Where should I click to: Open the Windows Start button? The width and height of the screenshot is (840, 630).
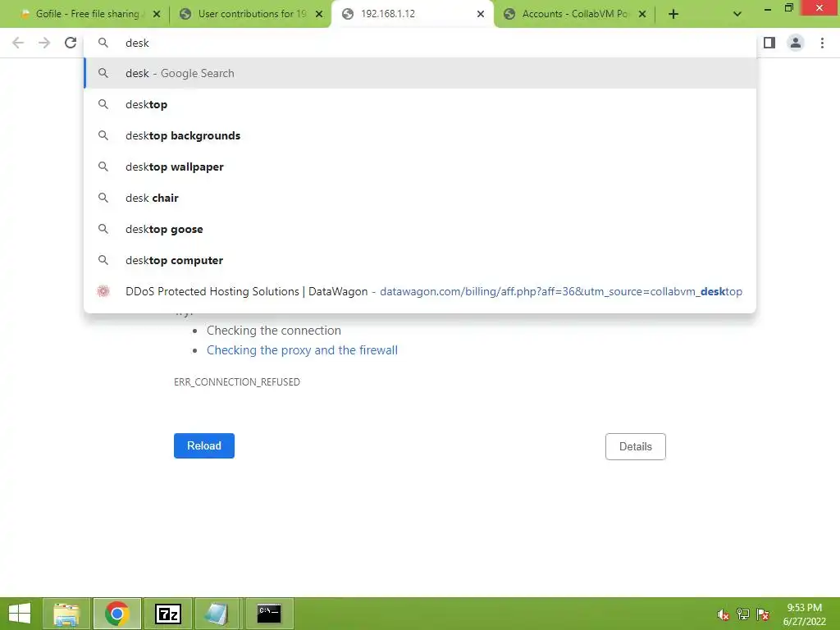pyautogui.click(x=20, y=614)
